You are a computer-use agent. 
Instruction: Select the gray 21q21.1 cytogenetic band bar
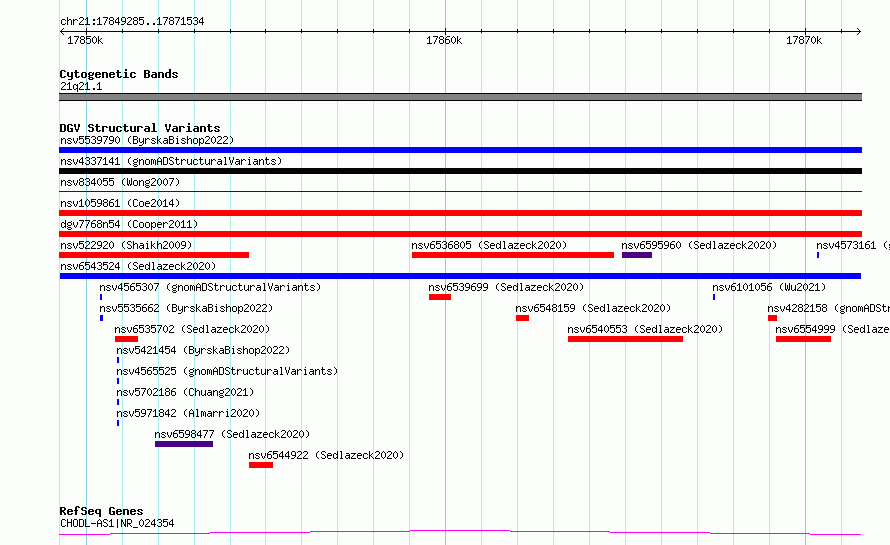point(460,97)
